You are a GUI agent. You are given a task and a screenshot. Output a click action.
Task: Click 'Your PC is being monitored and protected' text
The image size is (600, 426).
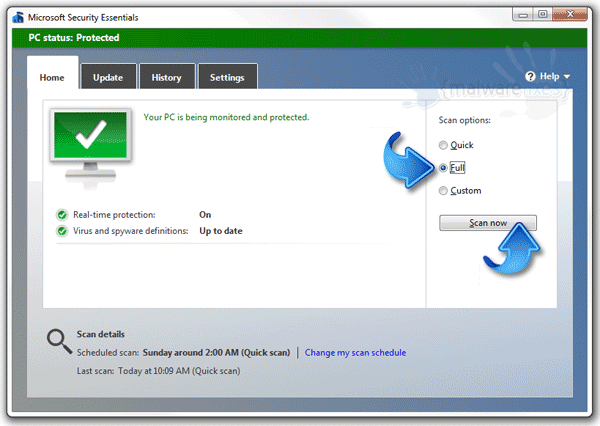(x=226, y=117)
